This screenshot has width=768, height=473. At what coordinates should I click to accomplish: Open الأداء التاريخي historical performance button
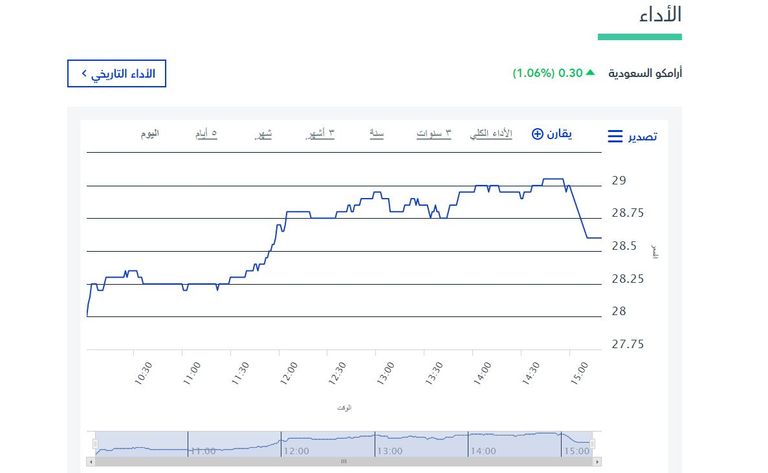(x=117, y=74)
